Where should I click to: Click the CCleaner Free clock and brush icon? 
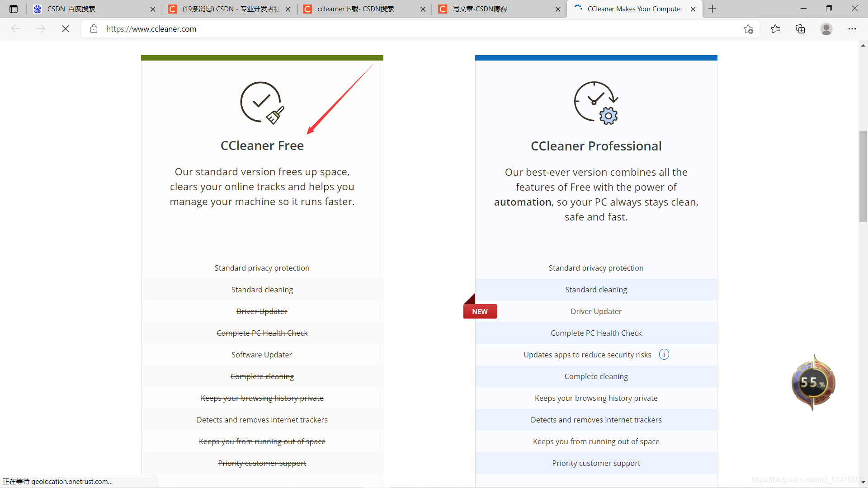click(262, 103)
